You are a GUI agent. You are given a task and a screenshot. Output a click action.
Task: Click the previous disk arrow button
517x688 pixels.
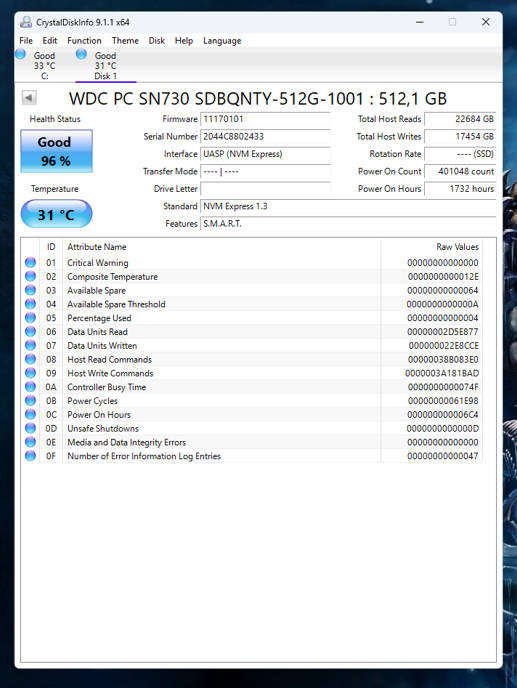(x=29, y=97)
